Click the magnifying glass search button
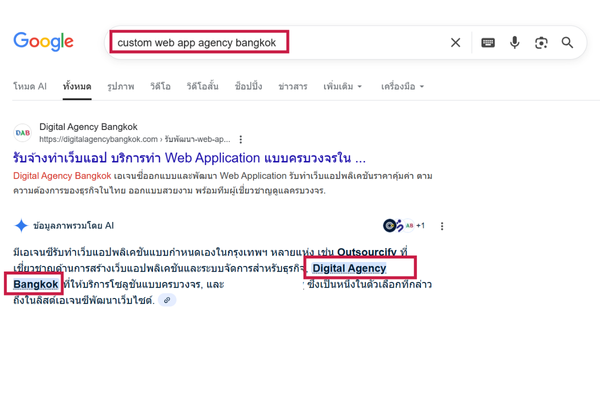Viewport: 600px width, 400px height. (567, 43)
